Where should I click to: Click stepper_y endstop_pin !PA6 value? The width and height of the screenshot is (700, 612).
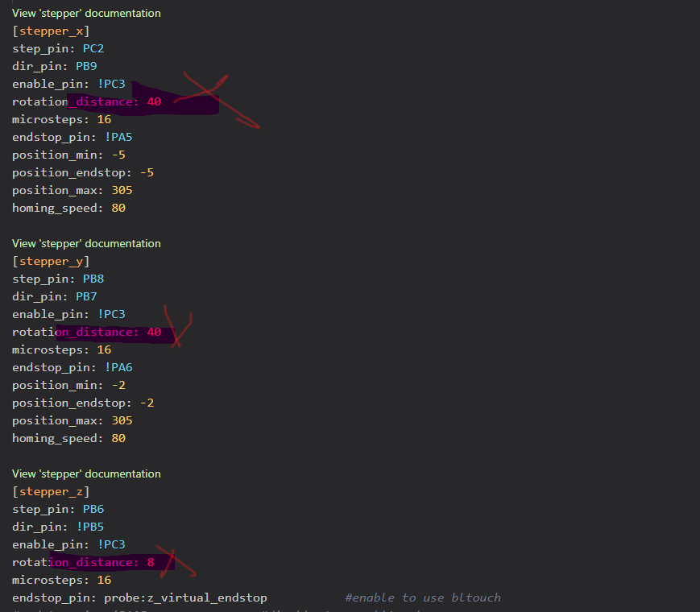118,367
